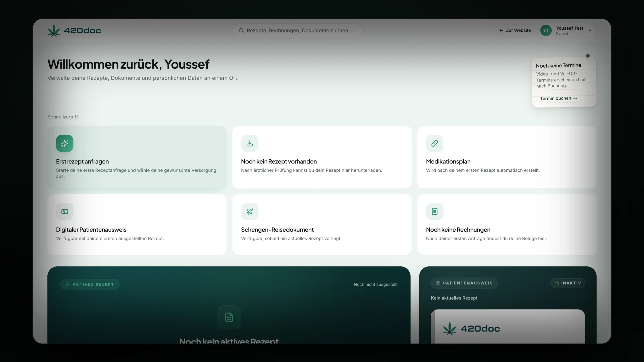Click the document icon in the active prescription panel
644x362 pixels.
click(229, 317)
